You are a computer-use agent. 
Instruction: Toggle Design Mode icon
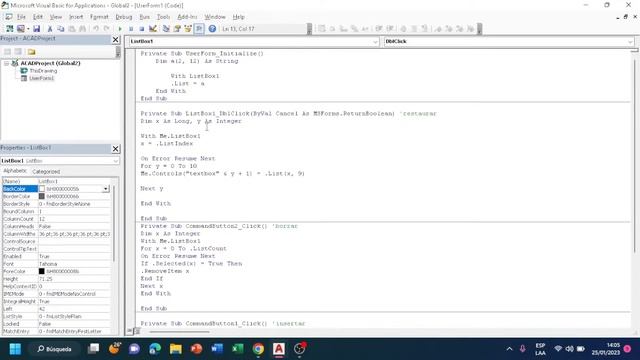153,29
